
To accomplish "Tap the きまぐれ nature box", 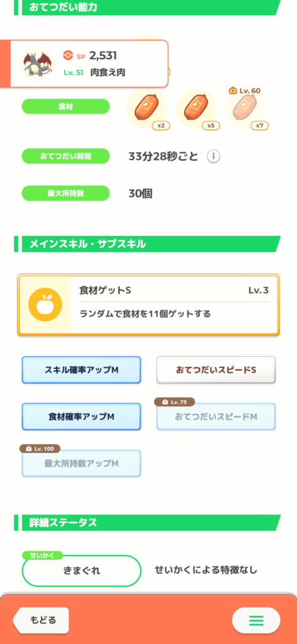I will pyautogui.click(x=82, y=571).
